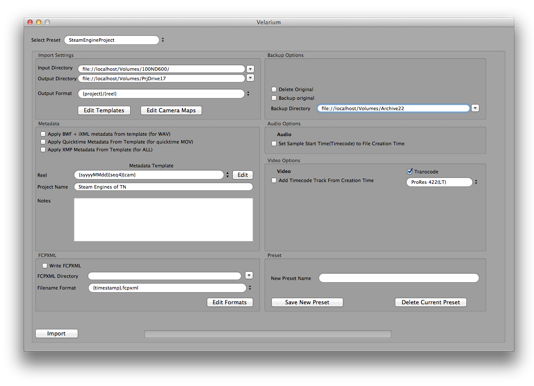Click the Filename Format field

point(167,288)
